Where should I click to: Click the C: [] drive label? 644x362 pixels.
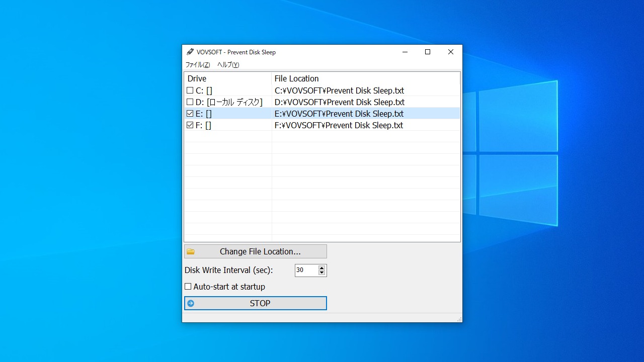[204, 90]
